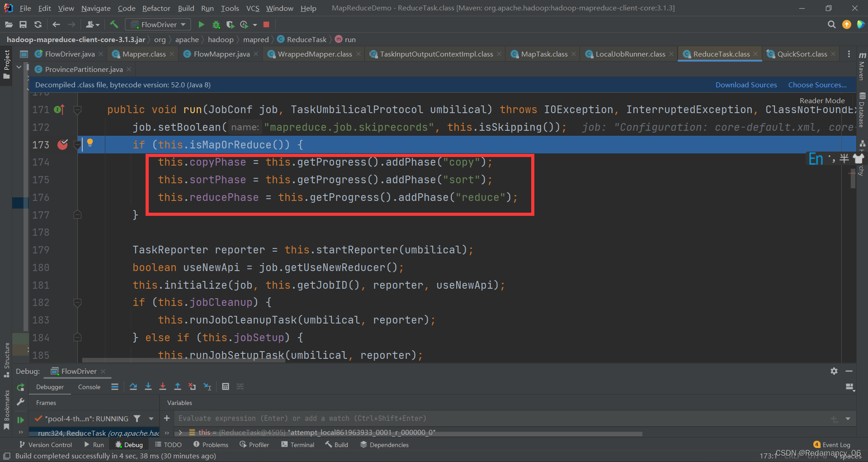This screenshot has height=462, width=868.
Task: Collapse if jobCleanup fold on line 182
Action: 77,302
